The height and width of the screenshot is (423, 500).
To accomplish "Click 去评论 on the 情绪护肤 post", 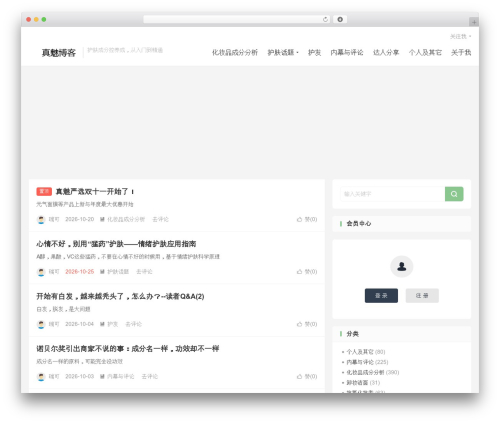I will point(144,272).
